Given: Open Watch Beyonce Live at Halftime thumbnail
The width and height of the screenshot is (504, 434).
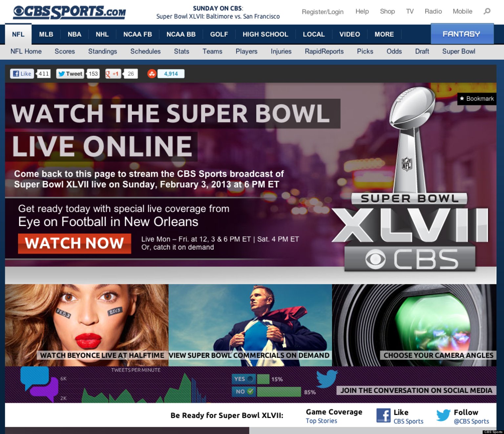Looking at the screenshot, I should pyautogui.click(x=87, y=325).
